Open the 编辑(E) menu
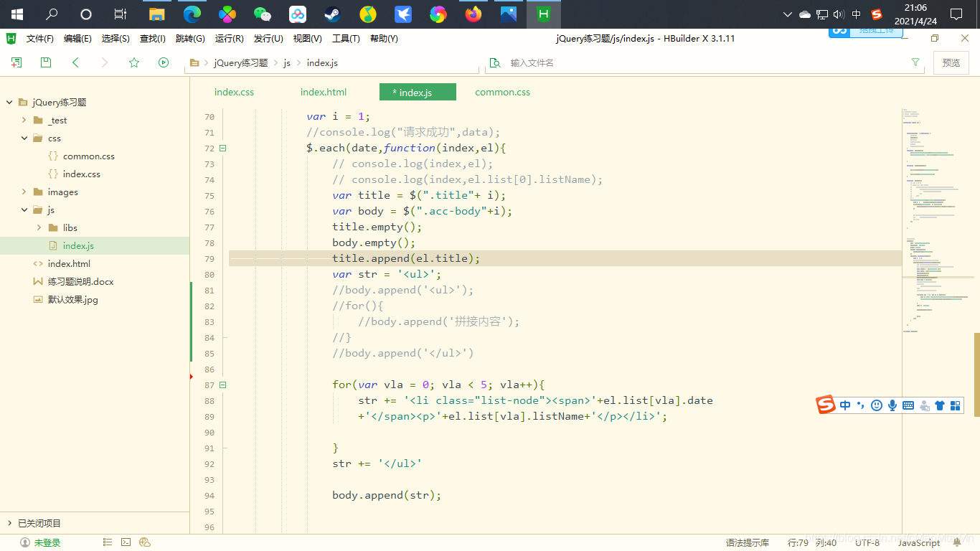The height and width of the screenshot is (551, 980). pyautogui.click(x=77, y=39)
